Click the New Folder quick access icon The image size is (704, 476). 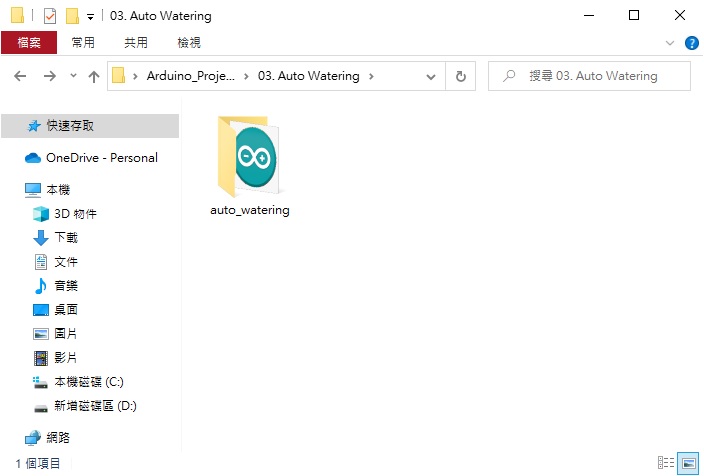coord(72,16)
